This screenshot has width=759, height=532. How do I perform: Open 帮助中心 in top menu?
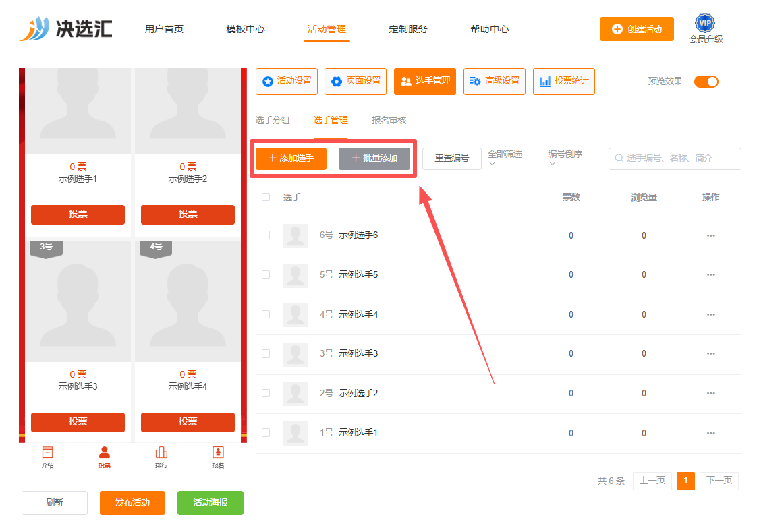[489, 29]
